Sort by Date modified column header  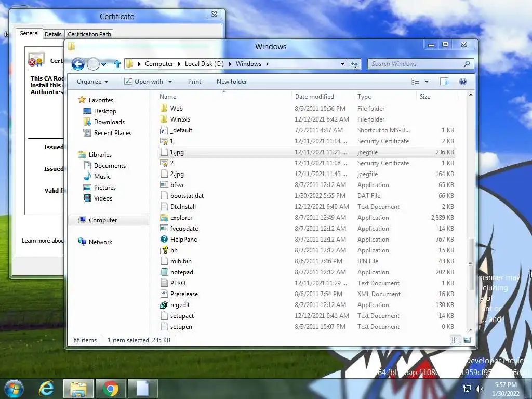(314, 96)
